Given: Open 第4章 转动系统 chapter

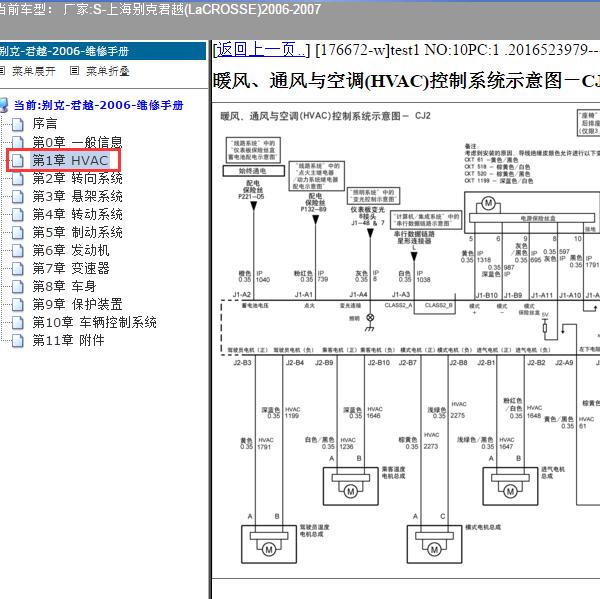Looking at the screenshot, I should [x=77, y=214].
